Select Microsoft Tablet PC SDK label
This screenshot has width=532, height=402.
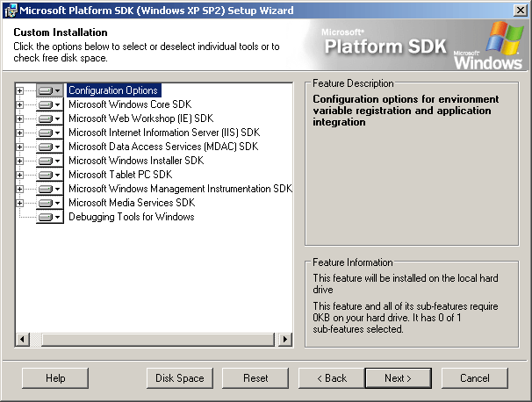120,175
